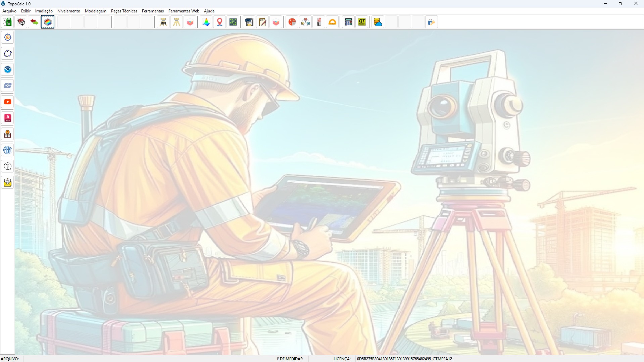Screen dimensions: 644x362
Task: Click the info book manual sidebar icon
Action: pos(7,134)
